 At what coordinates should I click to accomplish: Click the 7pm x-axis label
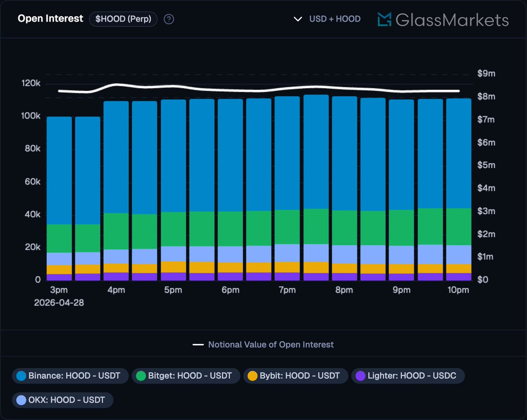pos(287,290)
